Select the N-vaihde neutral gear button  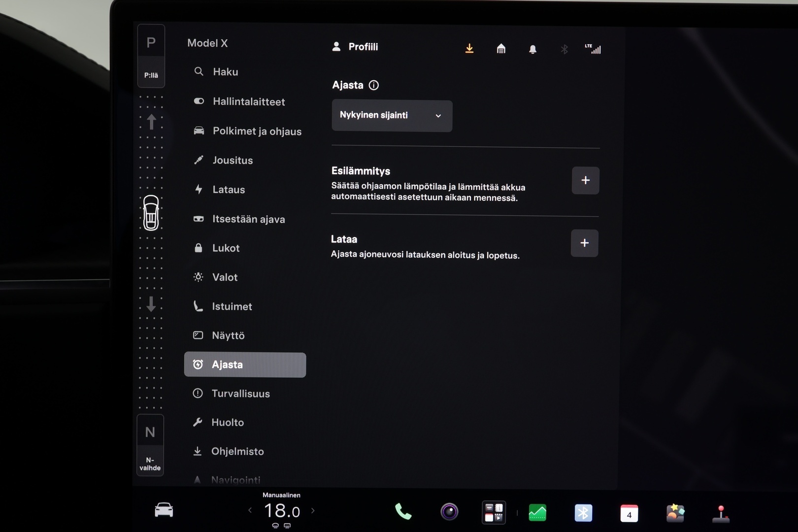(150, 445)
